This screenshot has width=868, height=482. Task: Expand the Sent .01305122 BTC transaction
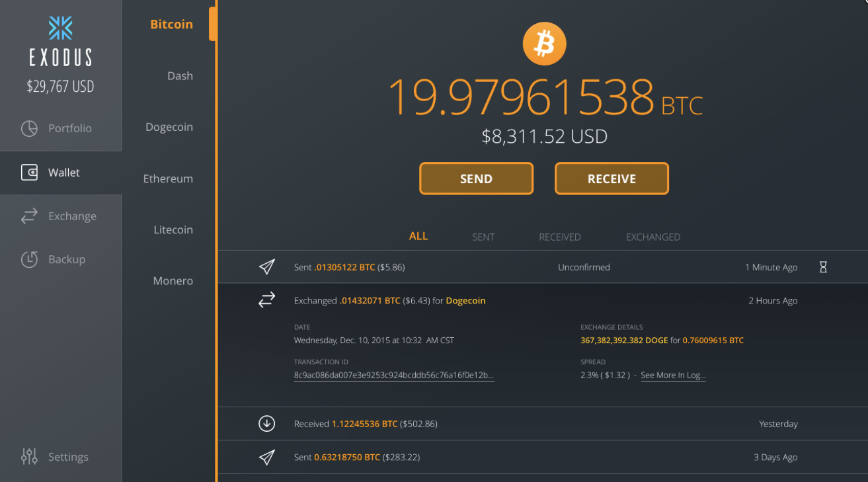tap(542, 267)
